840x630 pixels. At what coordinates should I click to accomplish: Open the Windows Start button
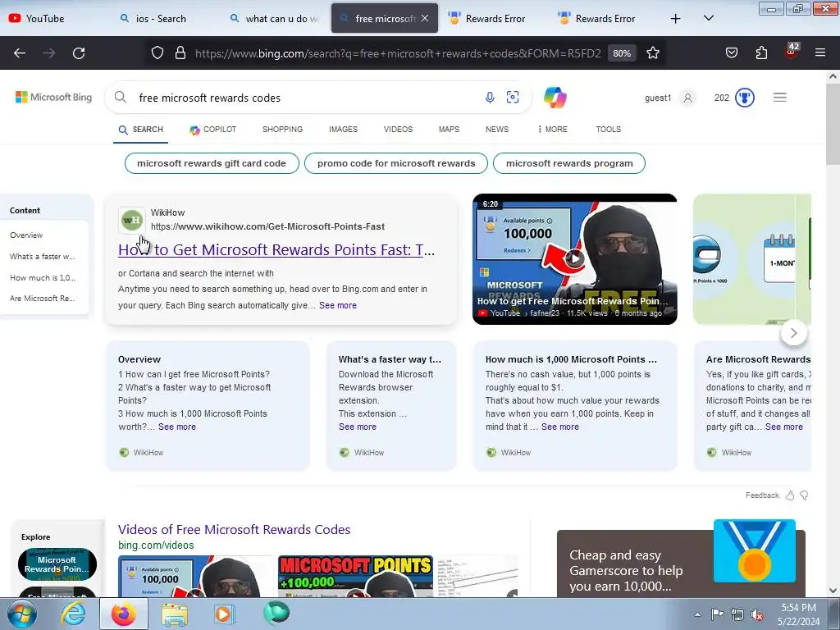coord(22,614)
